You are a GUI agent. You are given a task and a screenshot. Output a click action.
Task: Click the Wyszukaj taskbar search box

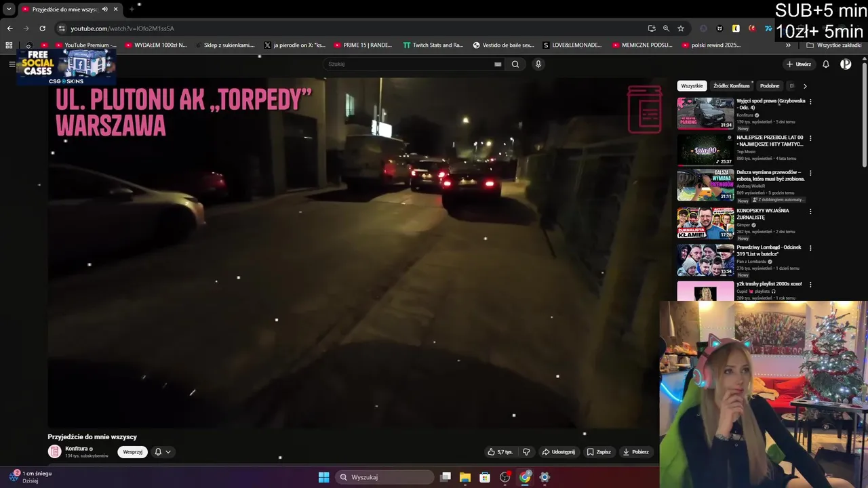coord(384,477)
